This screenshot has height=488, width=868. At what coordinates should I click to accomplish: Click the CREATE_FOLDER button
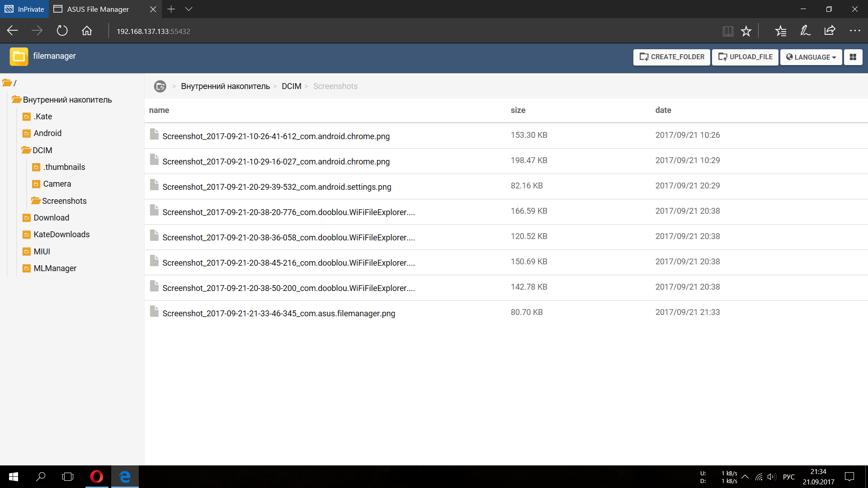point(672,57)
